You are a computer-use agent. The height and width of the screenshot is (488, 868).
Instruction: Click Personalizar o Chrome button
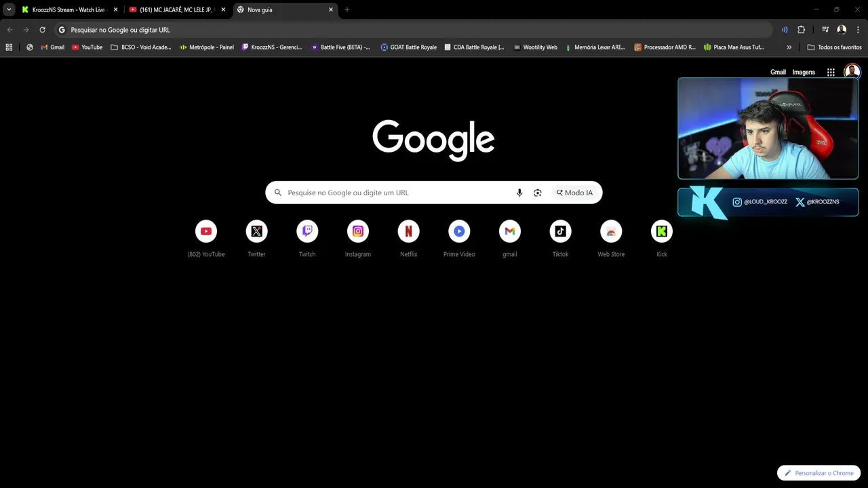pos(818,473)
